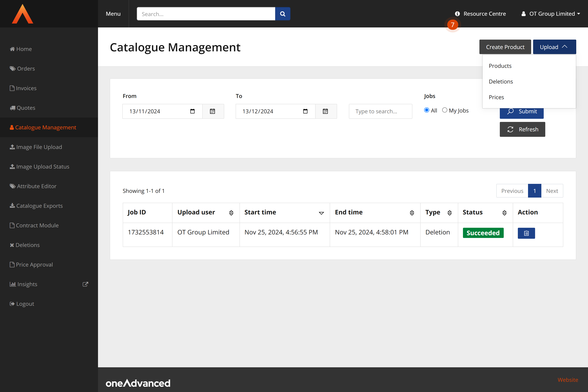588x392 pixels.
Task: Select the Image File Upload icon
Action: pos(12,147)
